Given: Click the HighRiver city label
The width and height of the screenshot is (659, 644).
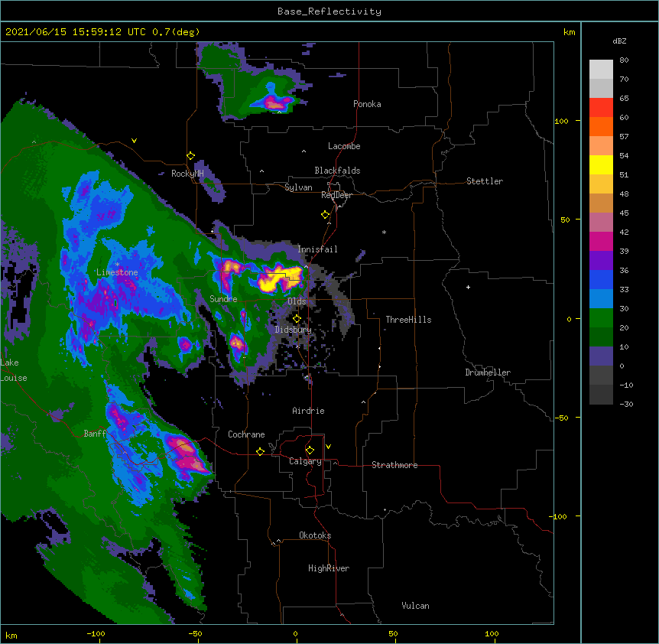Looking at the screenshot, I should (x=329, y=568).
